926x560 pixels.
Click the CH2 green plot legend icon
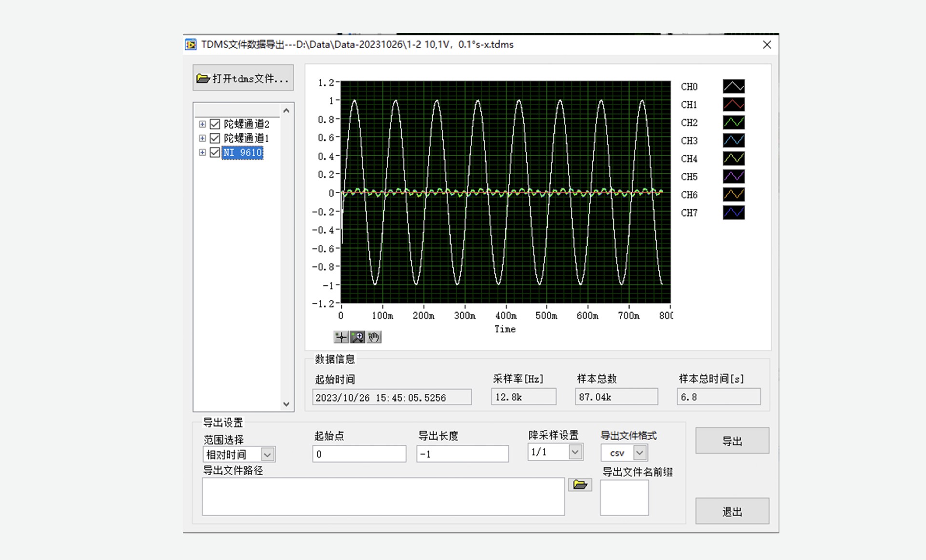coord(733,122)
